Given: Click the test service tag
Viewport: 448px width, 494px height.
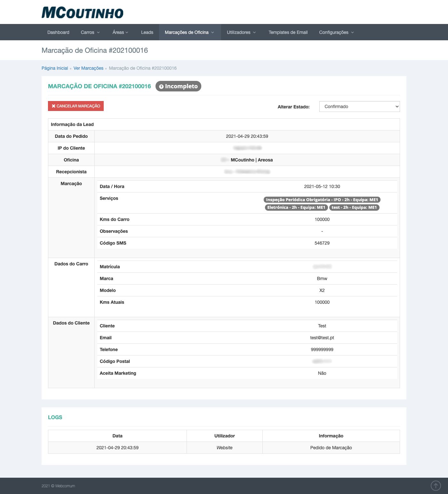Looking at the screenshot, I should [x=354, y=208].
